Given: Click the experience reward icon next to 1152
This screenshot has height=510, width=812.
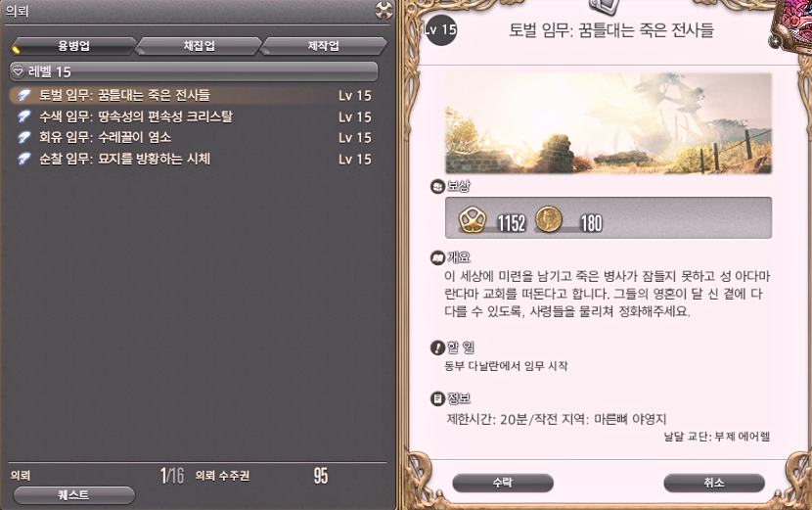Looking at the screenshot, I should click(472, 220).
